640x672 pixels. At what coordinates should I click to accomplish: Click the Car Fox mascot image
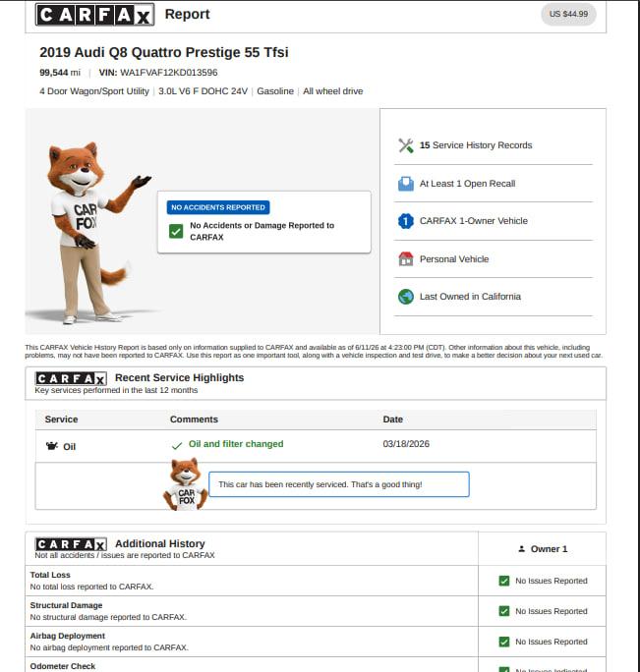(x=92, y=233)
